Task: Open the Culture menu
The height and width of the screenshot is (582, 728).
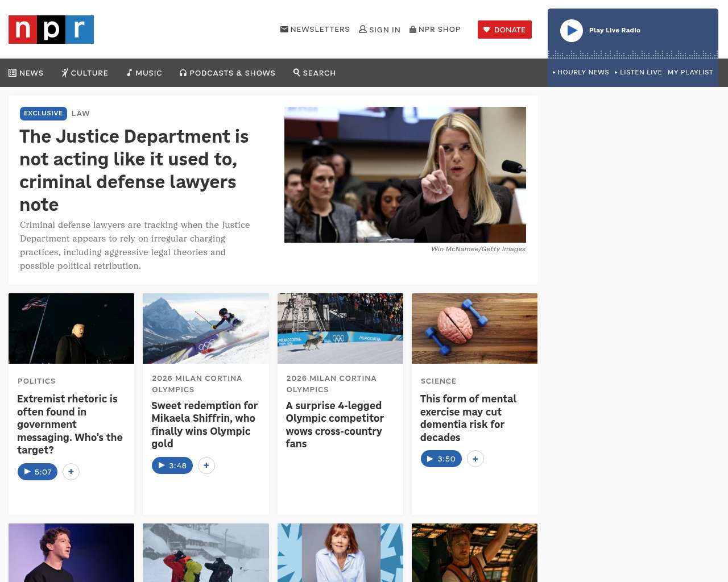Action: (x=85, y=73)
